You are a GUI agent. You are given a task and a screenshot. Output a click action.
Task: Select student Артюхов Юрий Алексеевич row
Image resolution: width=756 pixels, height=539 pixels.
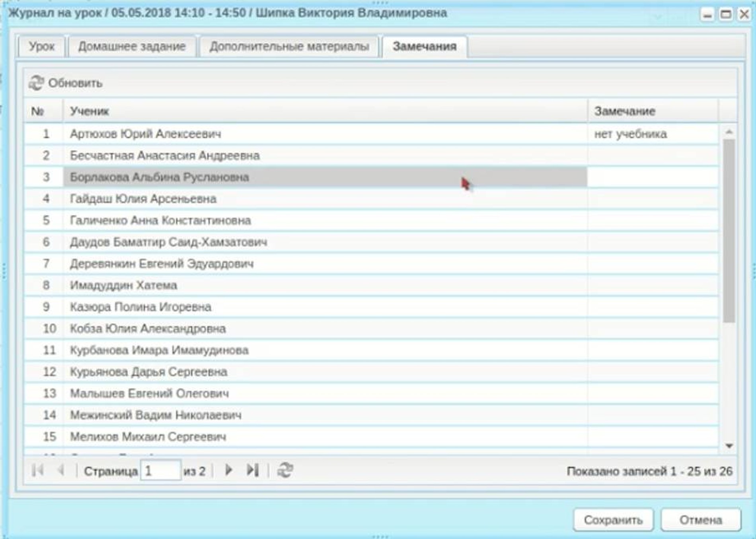click(146, 134)
